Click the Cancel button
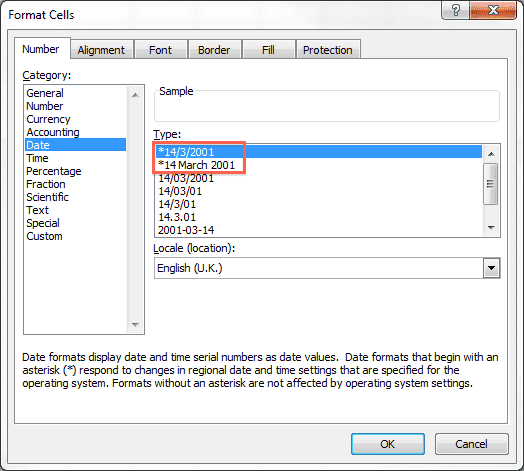This screenshot has width=524, height=471. coord(472,444)
